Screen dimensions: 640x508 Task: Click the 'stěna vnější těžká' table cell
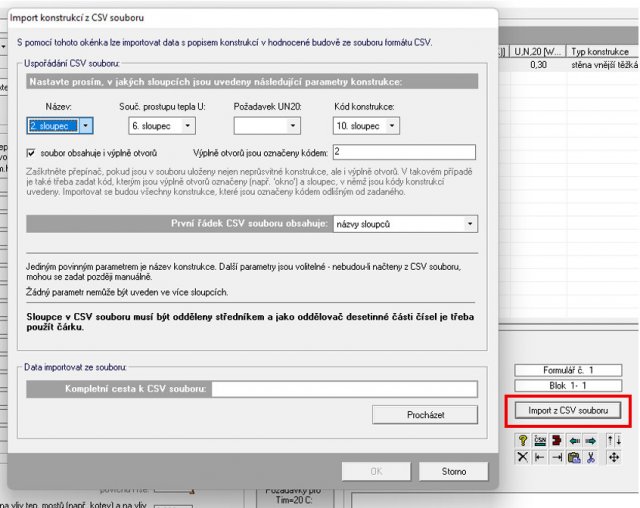point(604,64)
